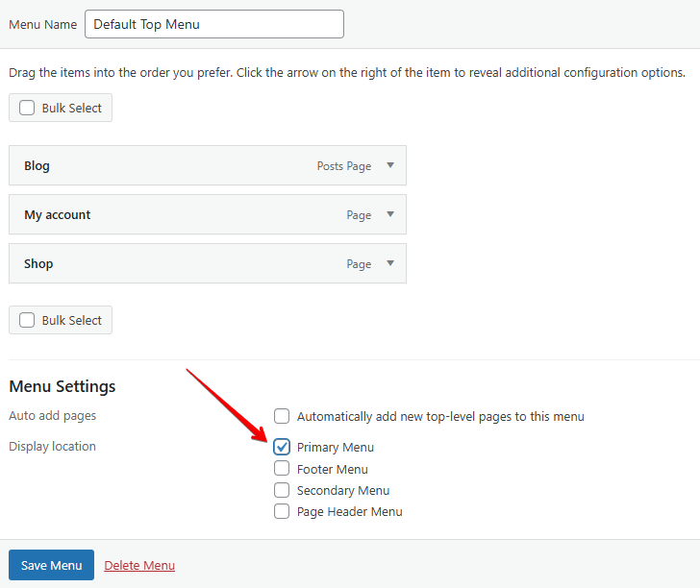The width and height of the screenshot is (700, 588).
Task: Click the Page type label on Shop
Action: 359,264
